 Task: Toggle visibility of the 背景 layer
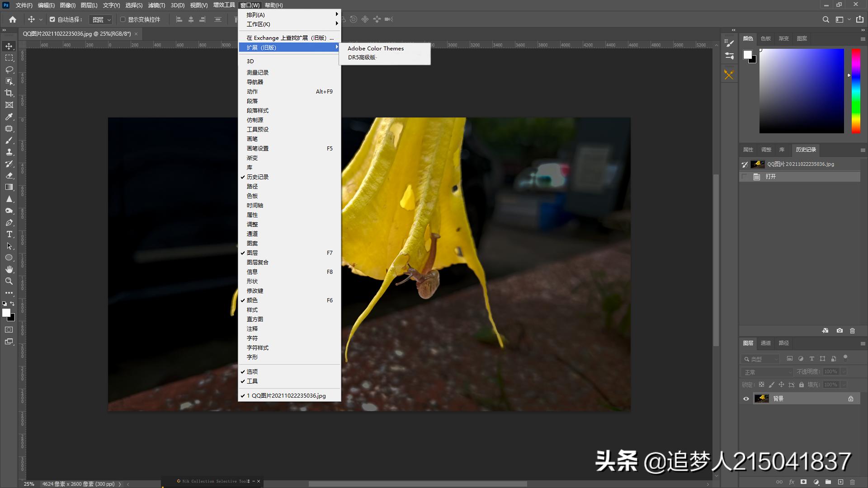tap(746, 398)
